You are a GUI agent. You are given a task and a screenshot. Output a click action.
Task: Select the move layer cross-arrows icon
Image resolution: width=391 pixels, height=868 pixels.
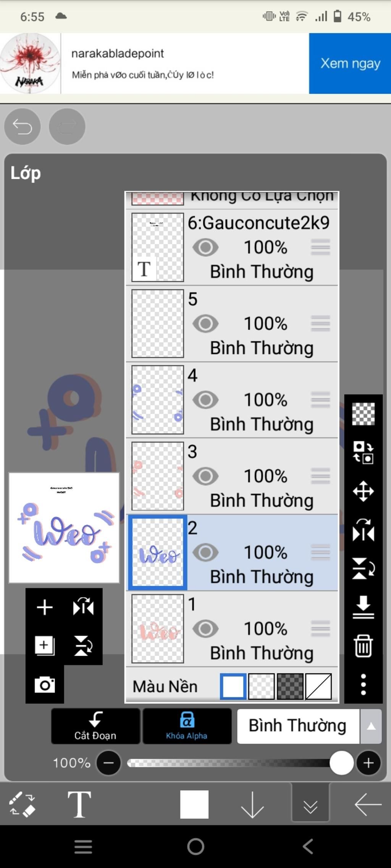363,491
